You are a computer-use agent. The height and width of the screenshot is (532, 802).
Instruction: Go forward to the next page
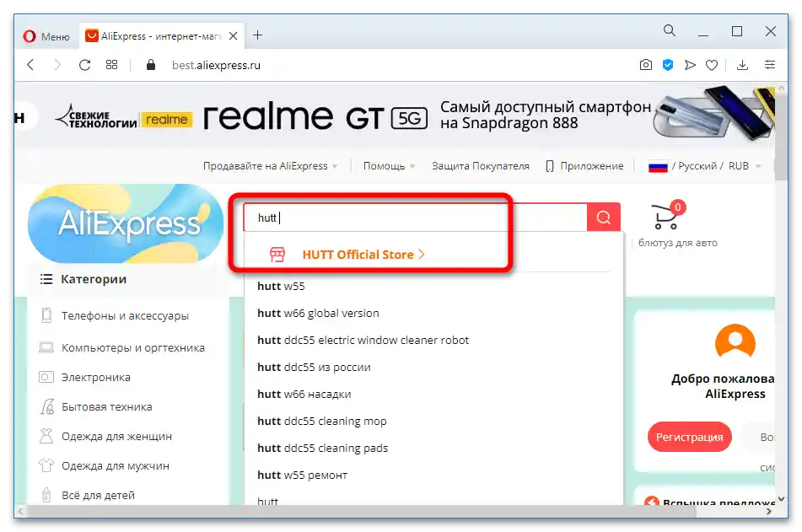coord(57,65)
